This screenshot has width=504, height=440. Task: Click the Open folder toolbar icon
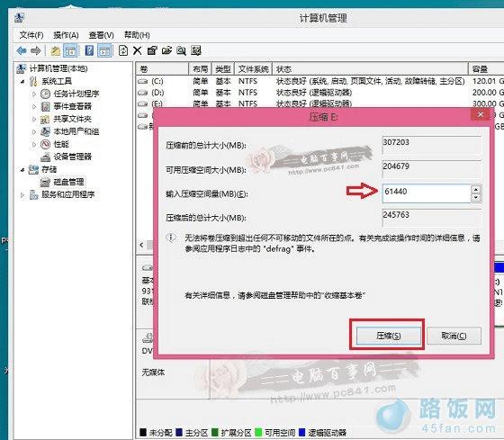[166, 50]
